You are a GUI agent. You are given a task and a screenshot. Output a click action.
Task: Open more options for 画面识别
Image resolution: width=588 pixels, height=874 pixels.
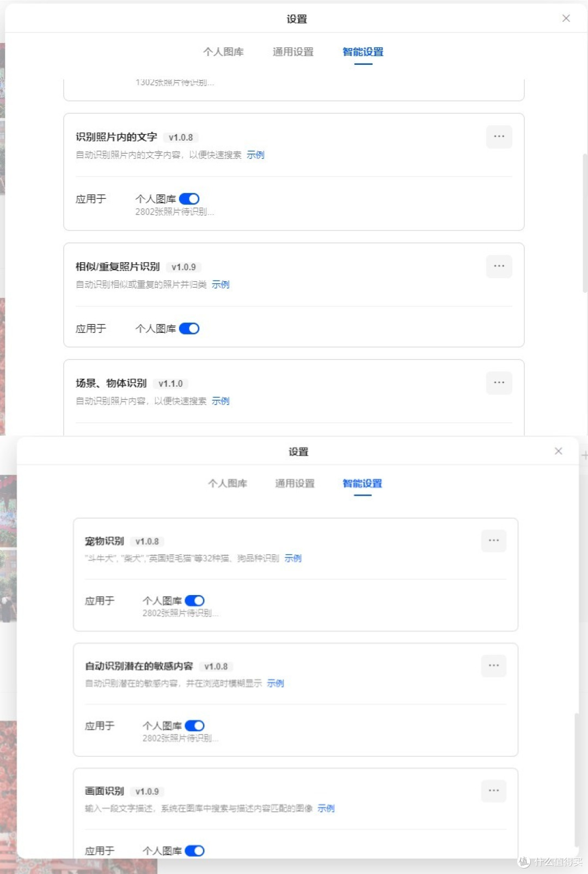tap(494, 791)
